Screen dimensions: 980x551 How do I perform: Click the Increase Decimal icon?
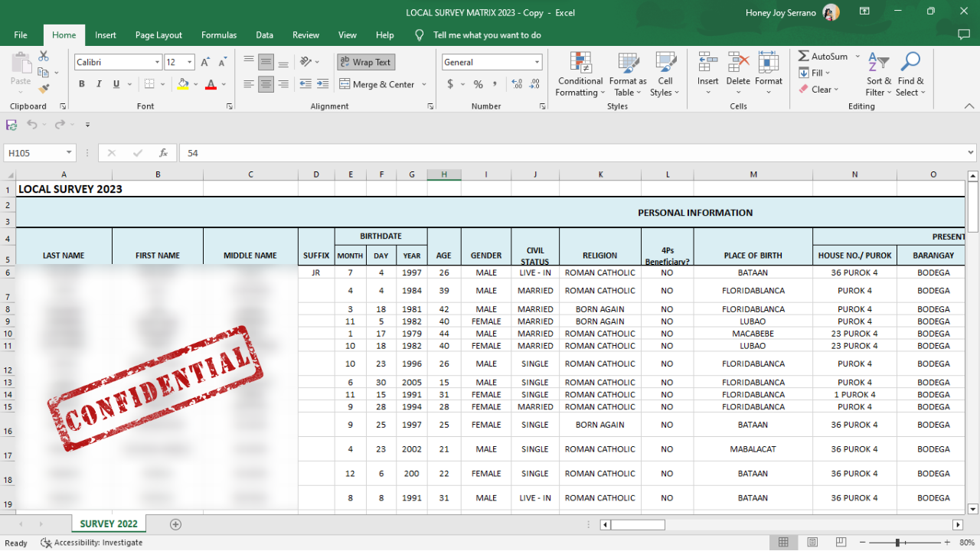click(517, 84)
